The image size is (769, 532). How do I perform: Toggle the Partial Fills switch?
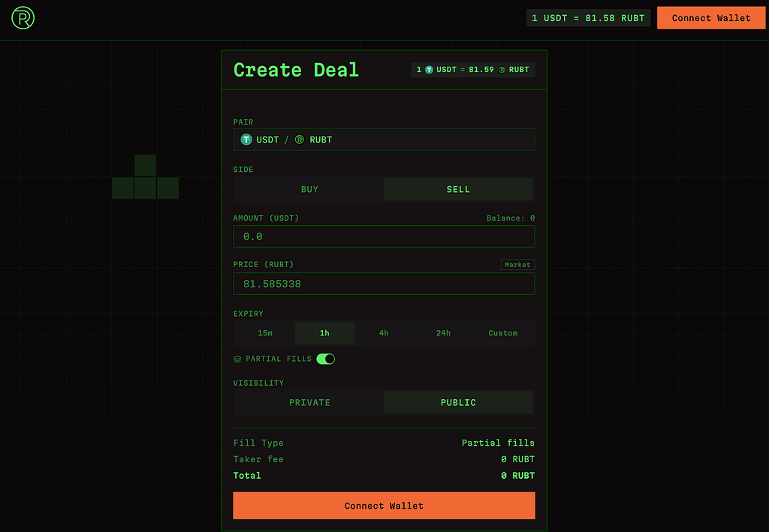coord(326,359)
